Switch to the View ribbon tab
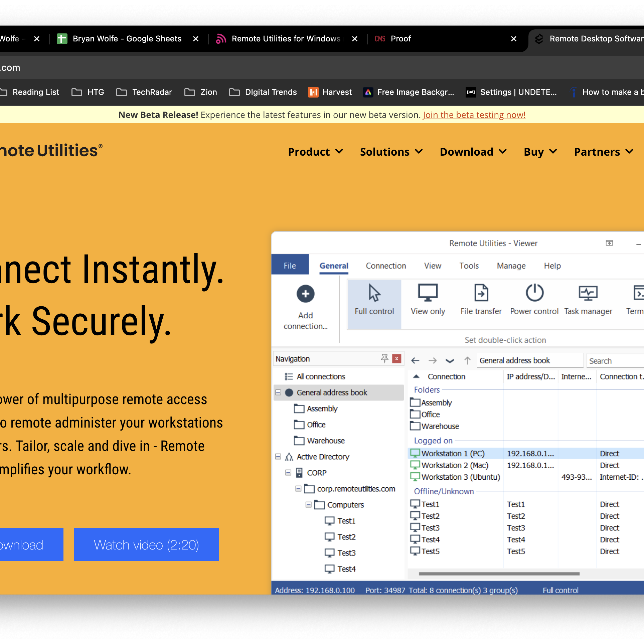This screenshot has height=644, width=644. coord(433,266)
